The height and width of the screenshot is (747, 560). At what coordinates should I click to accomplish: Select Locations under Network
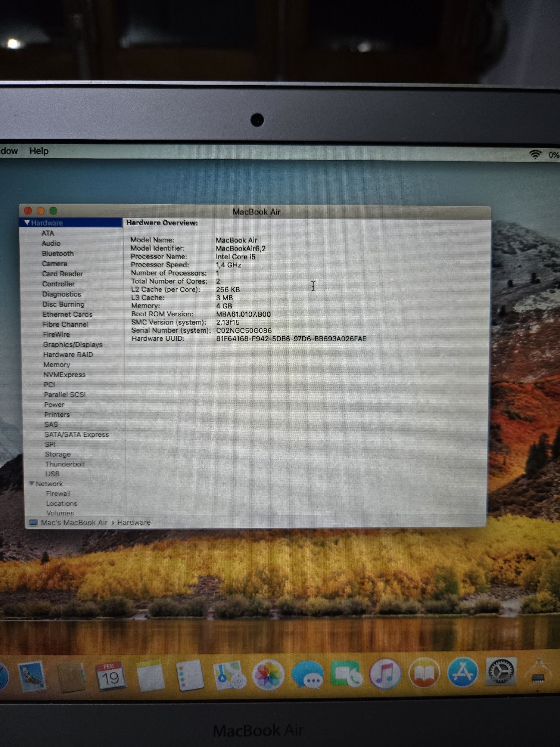[62, 503]
